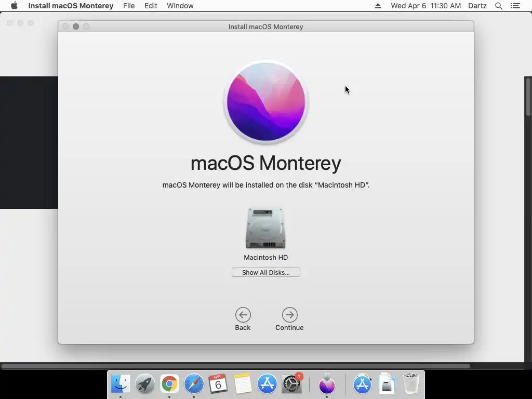Viewport: 532px width, 399px height.
Task: Click the Back label
Action: [x=243, y=327]
